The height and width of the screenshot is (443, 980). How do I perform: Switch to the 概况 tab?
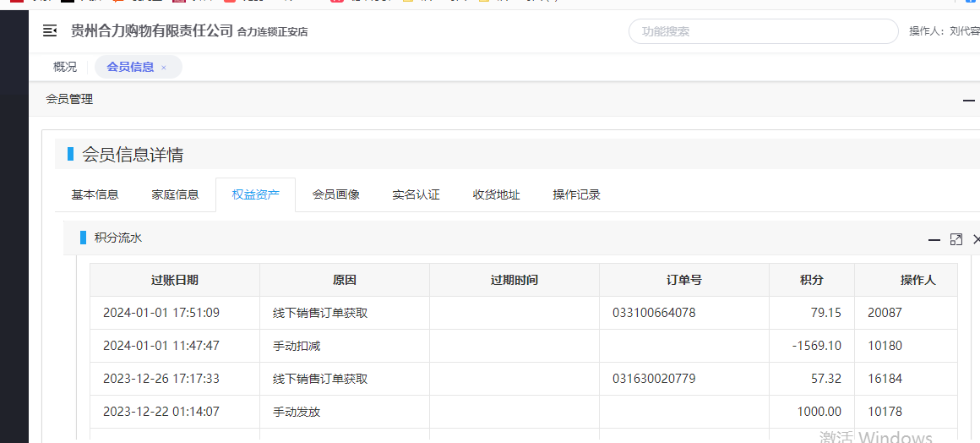pos(65,67)
